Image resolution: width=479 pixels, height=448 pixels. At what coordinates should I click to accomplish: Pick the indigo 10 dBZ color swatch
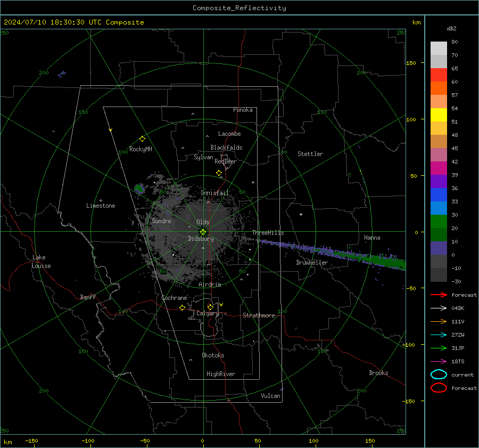tap(439, 248)
